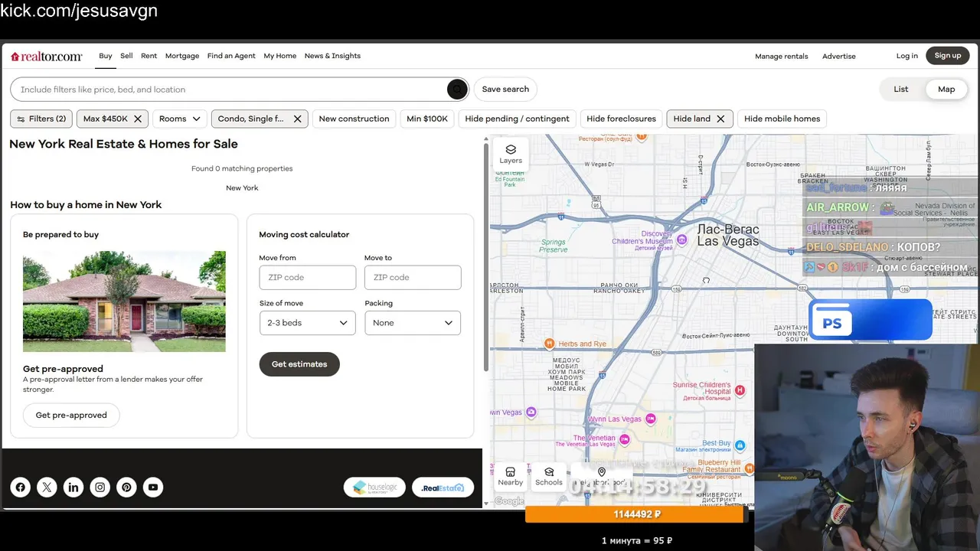Switch to List view
Viewport: 980px width, 551px height.
coord(901,90)
